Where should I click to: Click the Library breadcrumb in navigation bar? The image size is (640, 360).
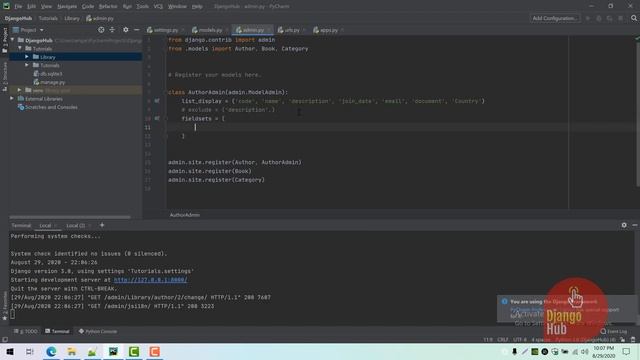coord(72,18)
